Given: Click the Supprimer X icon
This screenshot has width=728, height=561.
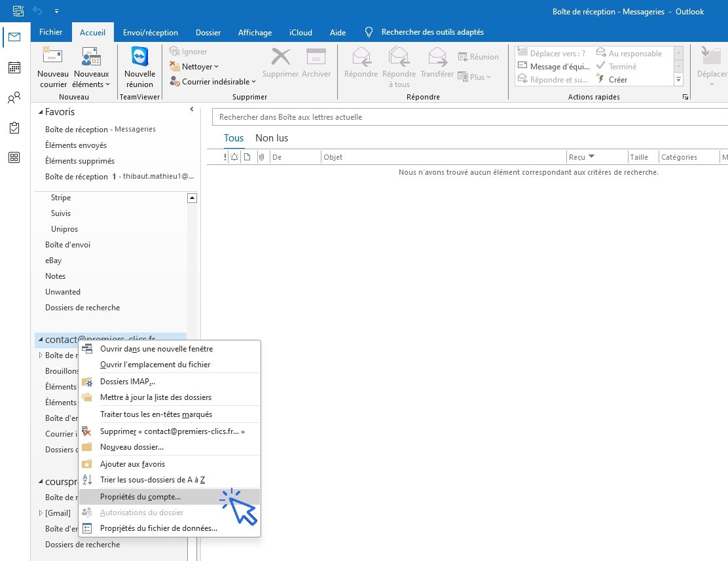Looking at the screenshot, I should 280,57.
